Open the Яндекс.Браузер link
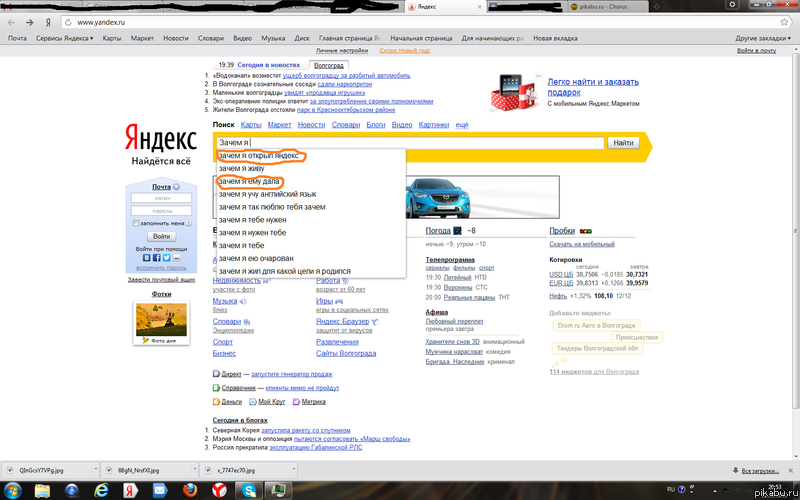 [342, 321]
